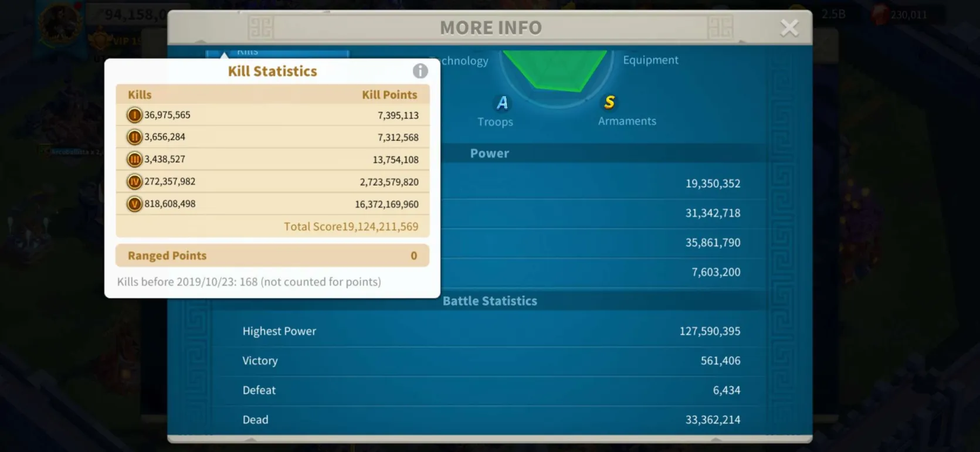
Task: Click the tier III kills icon
Action: 134,159
